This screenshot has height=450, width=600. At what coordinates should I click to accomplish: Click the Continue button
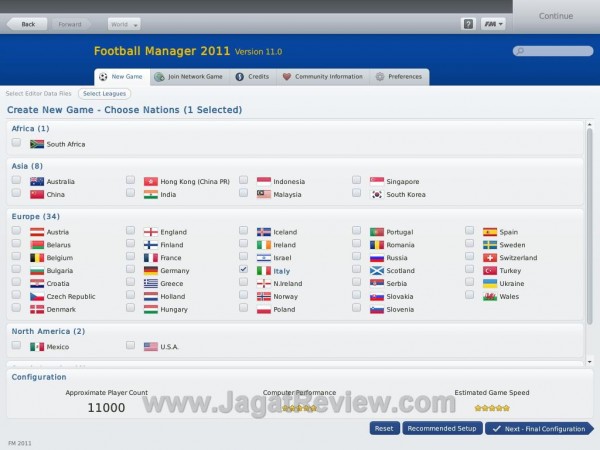pos(556,16)
